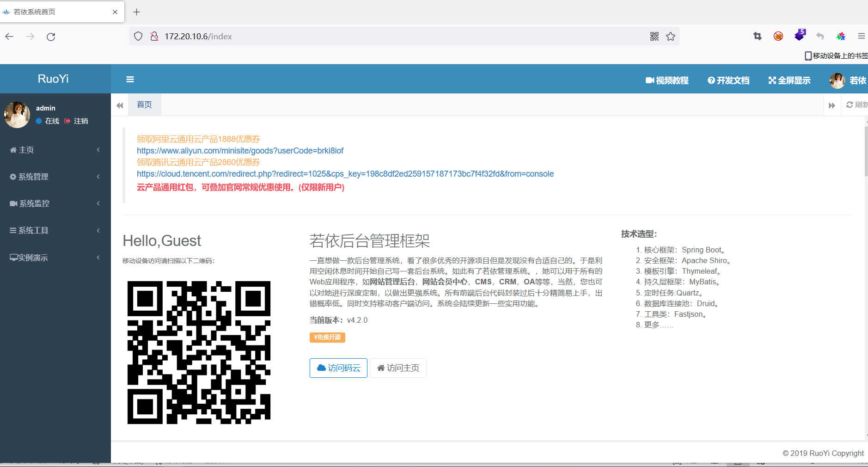This screenshot has height=467, width=868.
Task: Open the QR code icon in the address bar
Action: tap(654, 37)
